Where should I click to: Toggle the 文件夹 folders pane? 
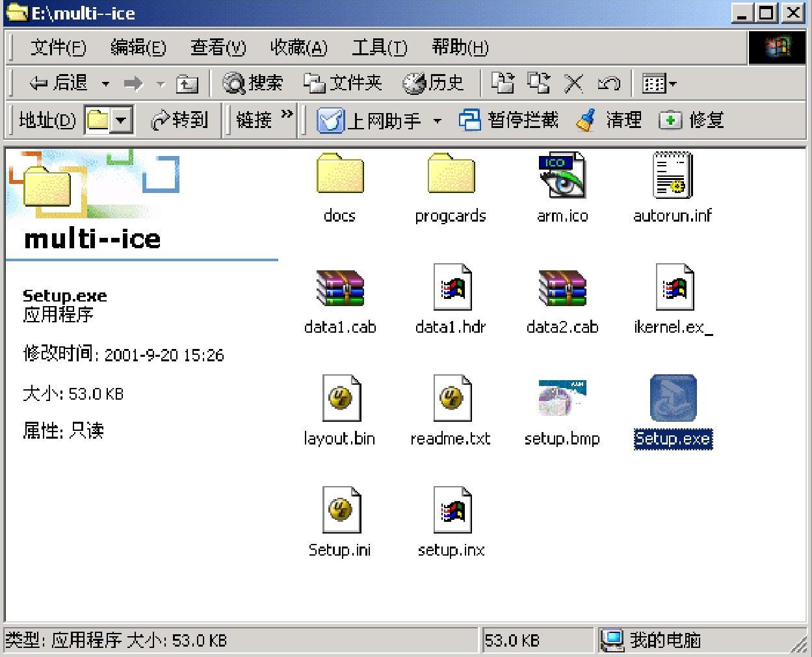click(x=343, y=83)
